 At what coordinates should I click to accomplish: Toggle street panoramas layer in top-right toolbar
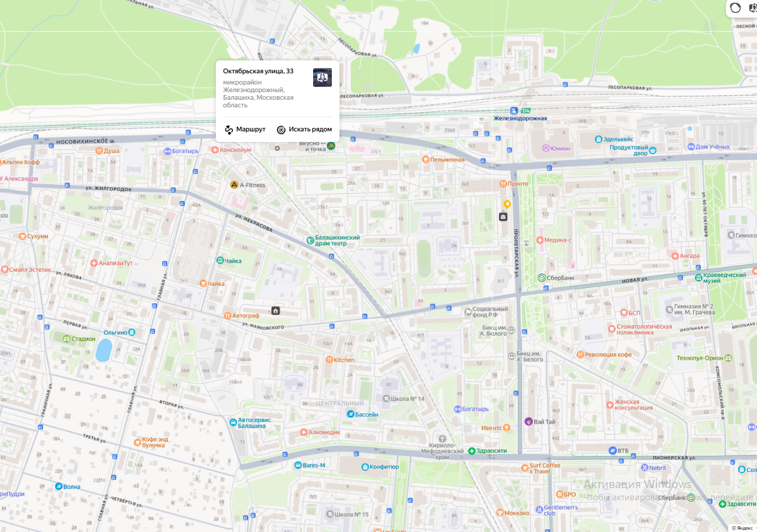[753, 8]
